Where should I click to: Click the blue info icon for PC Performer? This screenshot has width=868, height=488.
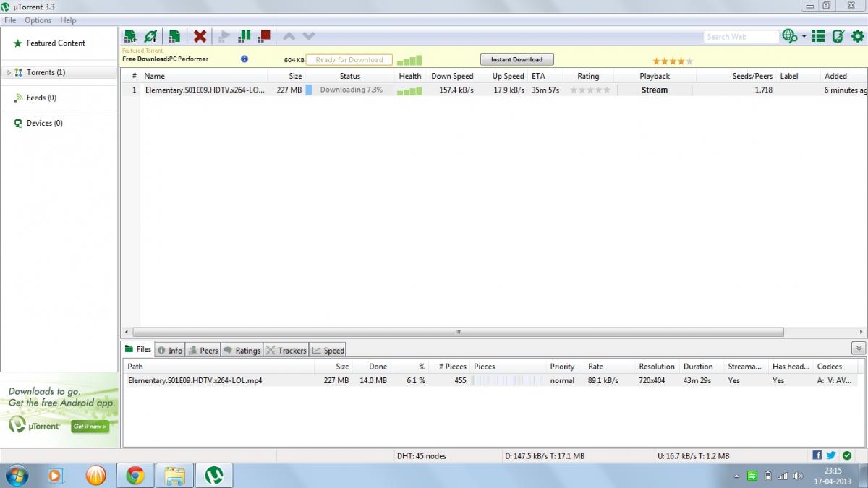(244, 59)
